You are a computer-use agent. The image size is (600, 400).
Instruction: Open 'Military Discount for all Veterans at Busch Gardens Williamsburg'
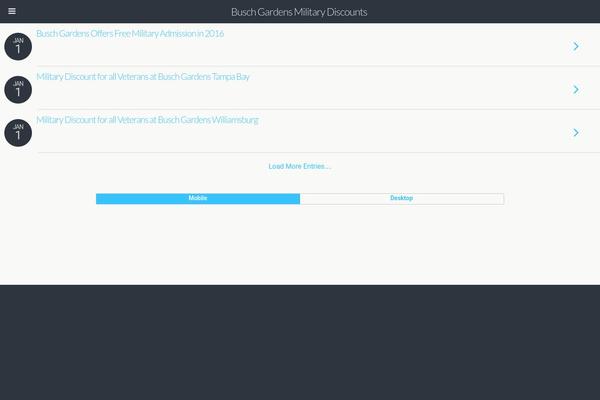pyautogui.click(x=147, y=120)
